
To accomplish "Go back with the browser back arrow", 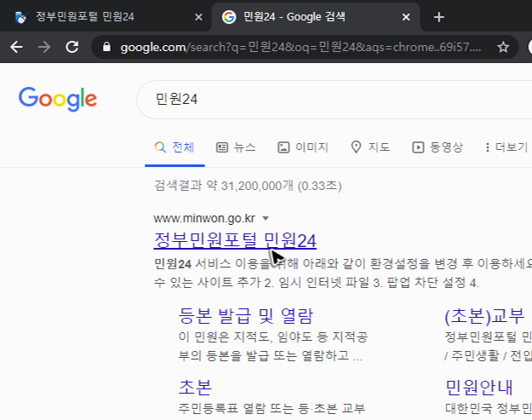I will (16, 47).
